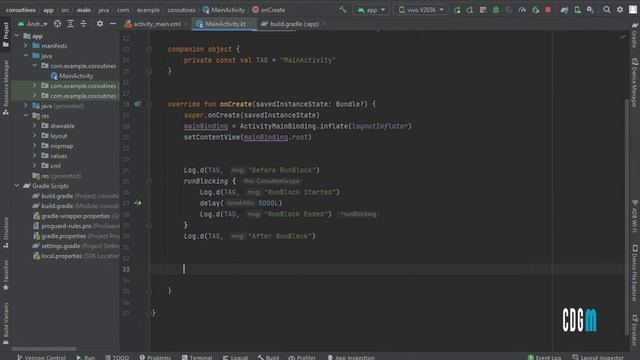The width and height of the screenshot is (640, 360).
Task: Collapse the java folder
Action: click(x=26, y=56)
